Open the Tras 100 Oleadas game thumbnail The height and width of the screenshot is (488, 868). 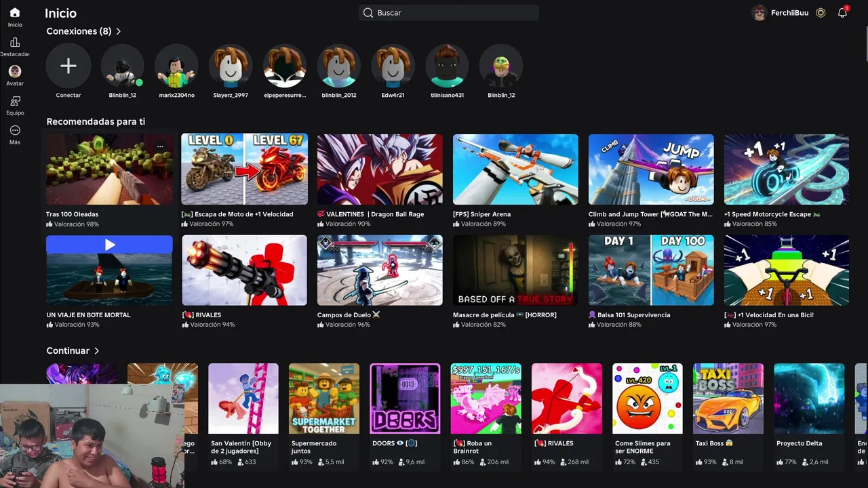tap(109, 169)
